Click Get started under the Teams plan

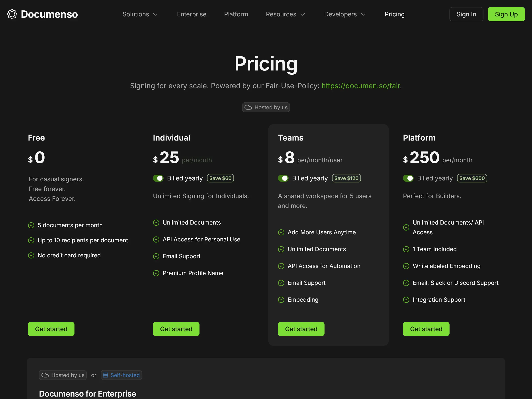(301, 329)
